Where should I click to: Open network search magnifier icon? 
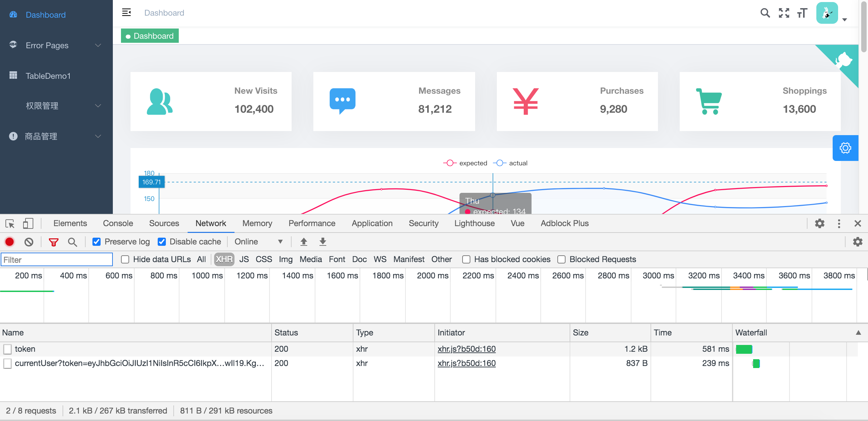pos(72,242)
